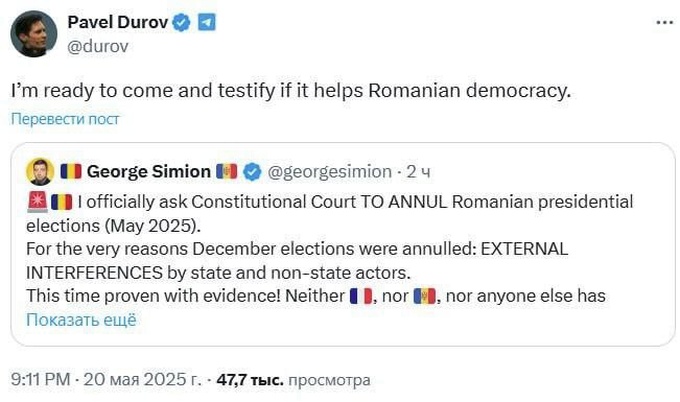Click the Moldovan flag emoji in quoted text body
Image resolution: width=680 pixels, height=402 pixels.
[x=423, y=295]
